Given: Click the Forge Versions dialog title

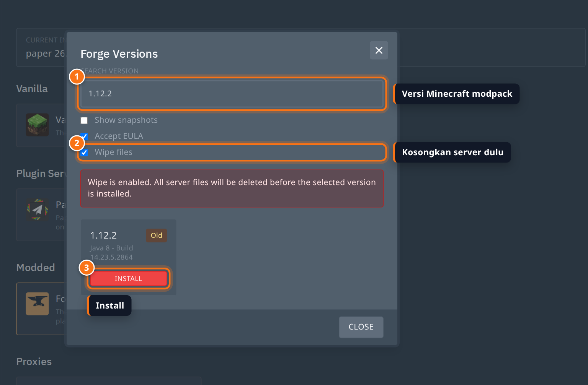Looking at the screenshot, I should coord(119,54).
